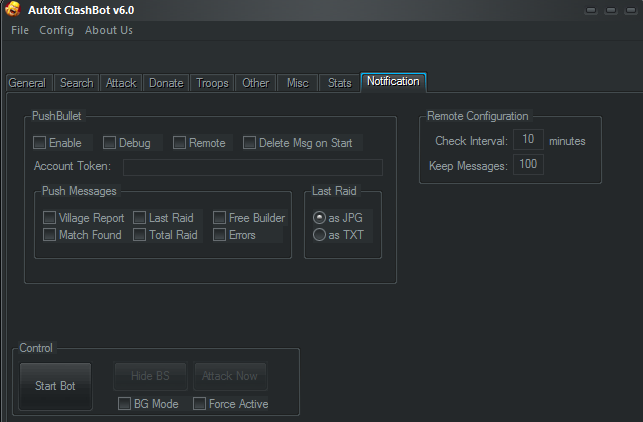
Task: Click the Check Interval minutes field
Action: click(x=529, y=139)
